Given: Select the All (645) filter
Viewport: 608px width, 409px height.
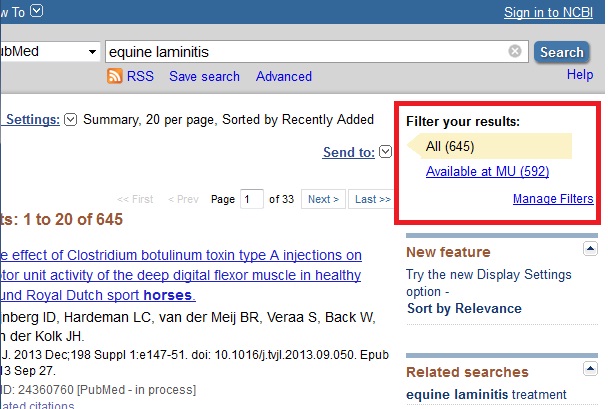Looking at the screenshot, I should tap(450, 147).
